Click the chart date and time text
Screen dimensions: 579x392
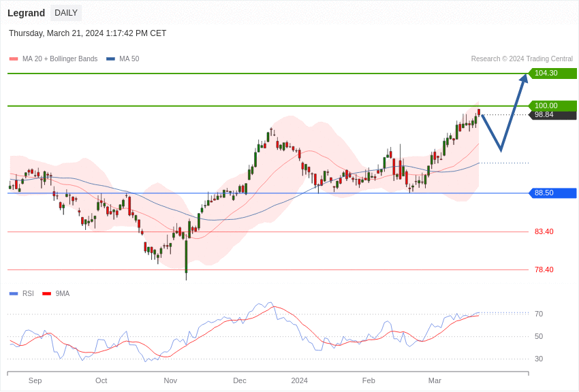point(87,33)
